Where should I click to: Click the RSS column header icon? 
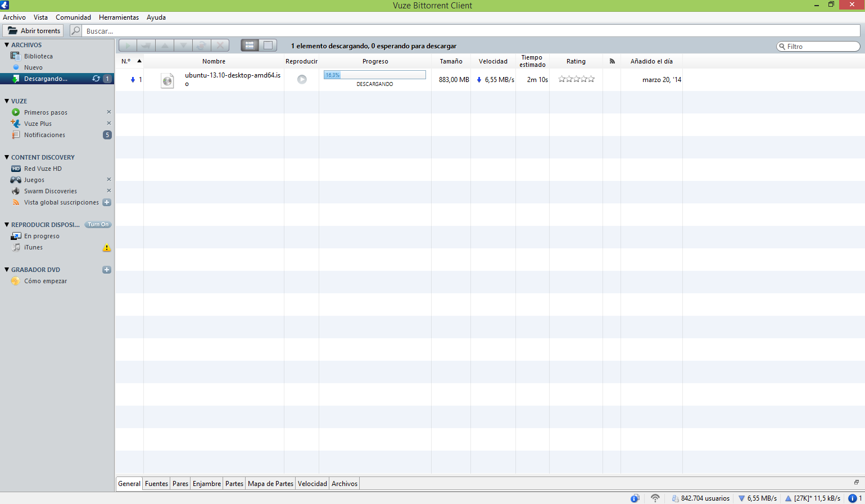(612, 61)
